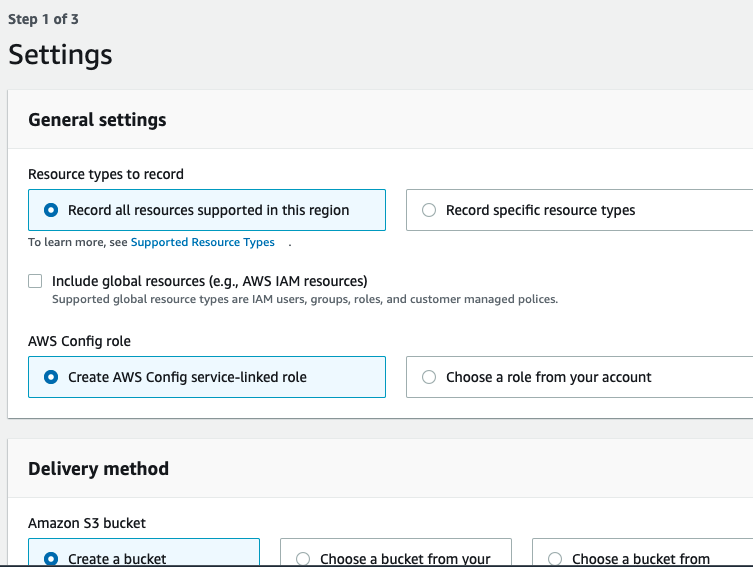The height and width of the screenshot is (567, 753).
Task: Select the Create a bucket option
Action: point(52,559)
